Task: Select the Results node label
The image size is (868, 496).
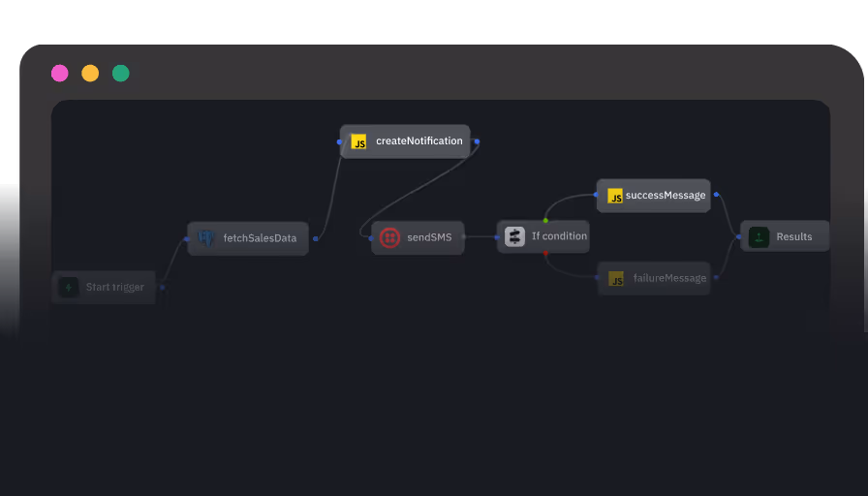Action: coord(794,237)
